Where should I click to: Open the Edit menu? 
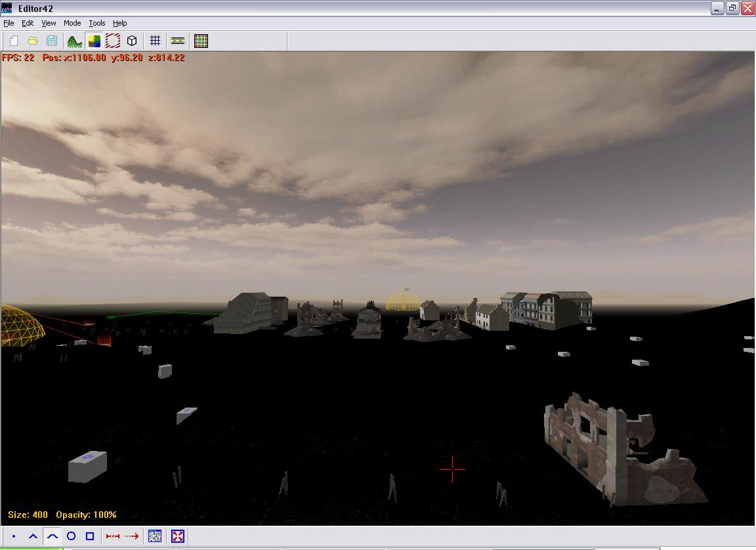[28, 23]
